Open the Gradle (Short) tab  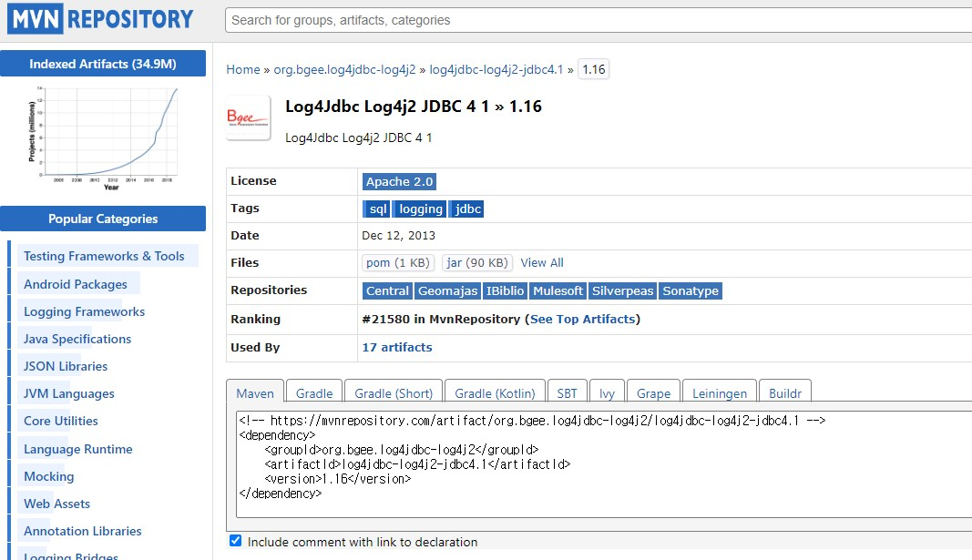394,393
